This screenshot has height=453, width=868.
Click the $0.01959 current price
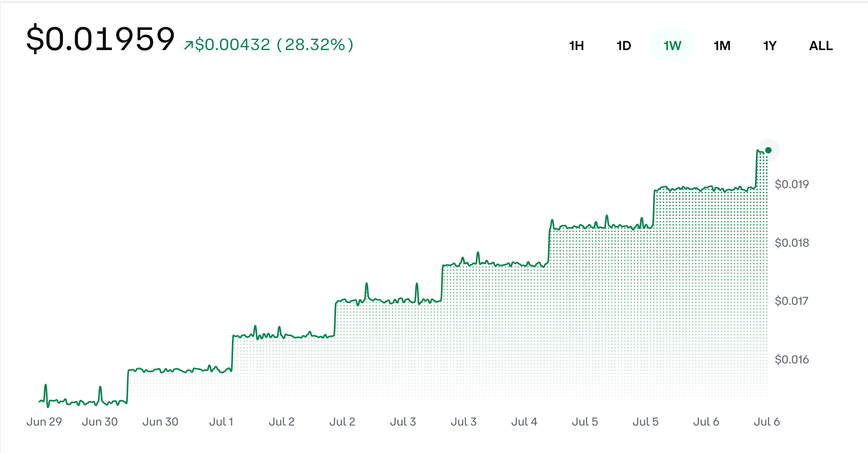[x=100, y=39]
